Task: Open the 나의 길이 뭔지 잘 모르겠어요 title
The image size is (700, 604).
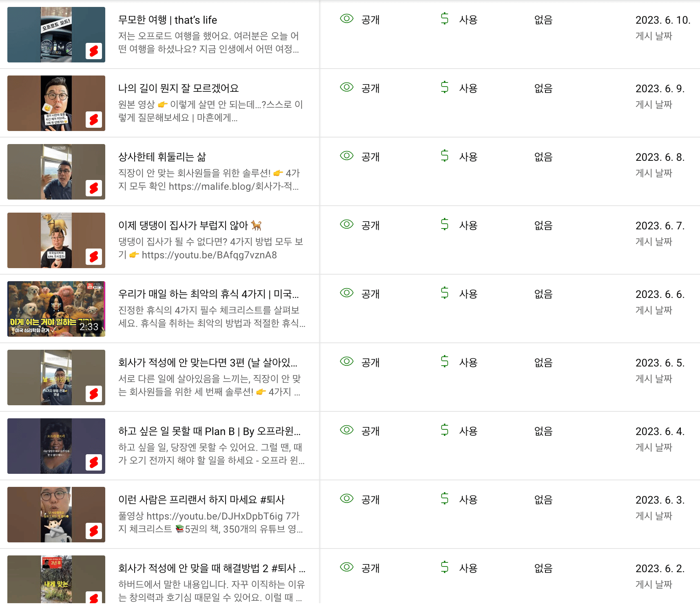Action: [179, 88]
